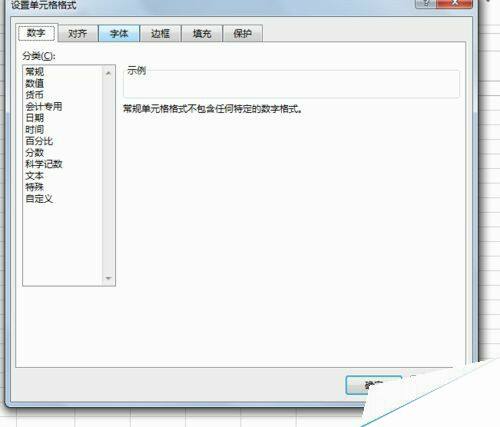Click the category list scroll-up arrow
This screenshot has height=427, width=500.
pyautogui.click(x=108, y=73)
